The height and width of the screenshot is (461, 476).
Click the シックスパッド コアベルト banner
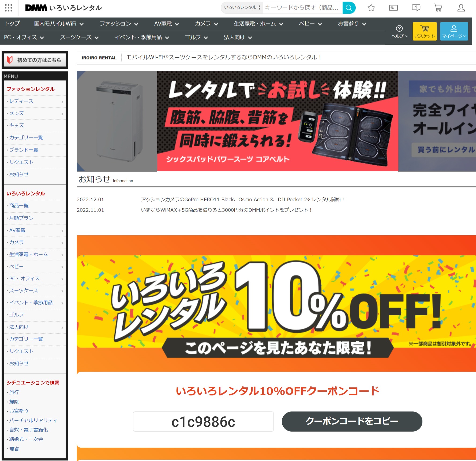[278, 121]
